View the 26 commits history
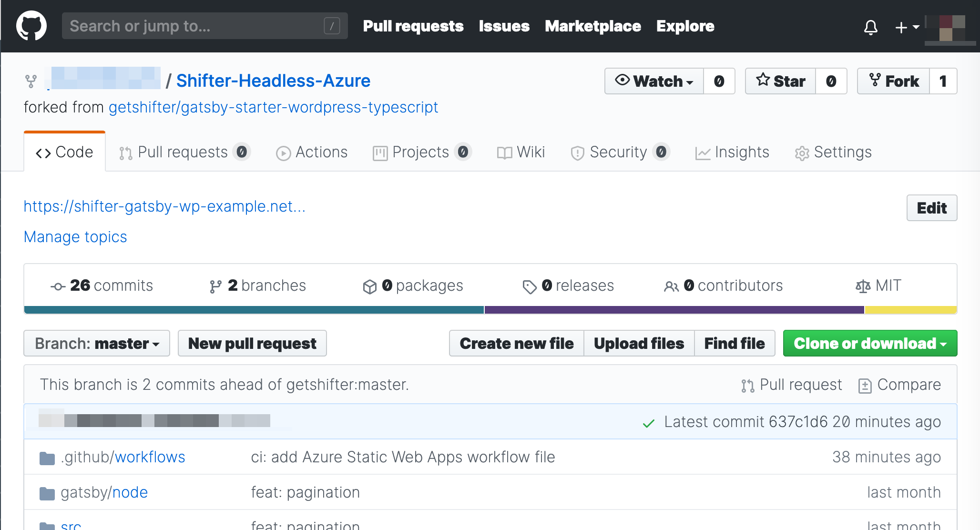The image size is (980, 530). tap(102, 285)
